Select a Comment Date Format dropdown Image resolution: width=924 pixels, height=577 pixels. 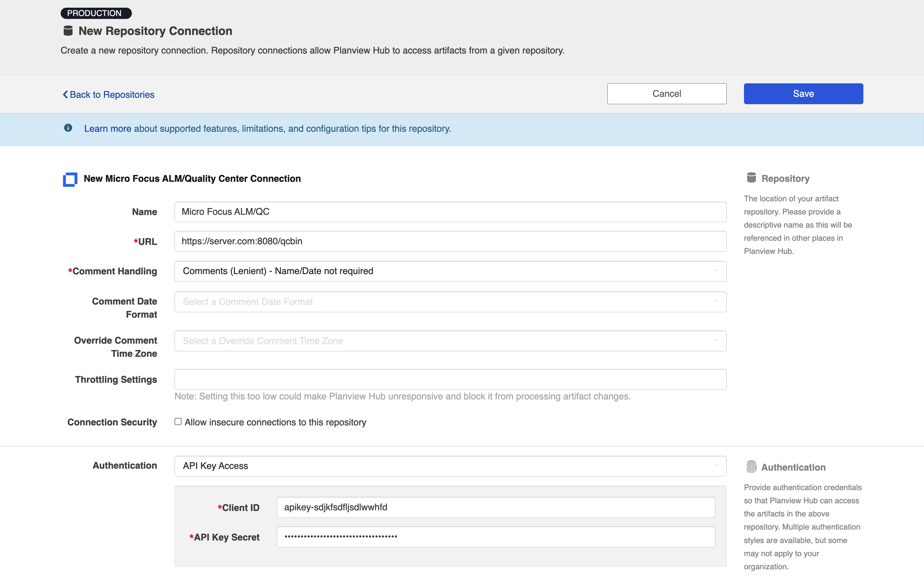[x=450, y=302]
